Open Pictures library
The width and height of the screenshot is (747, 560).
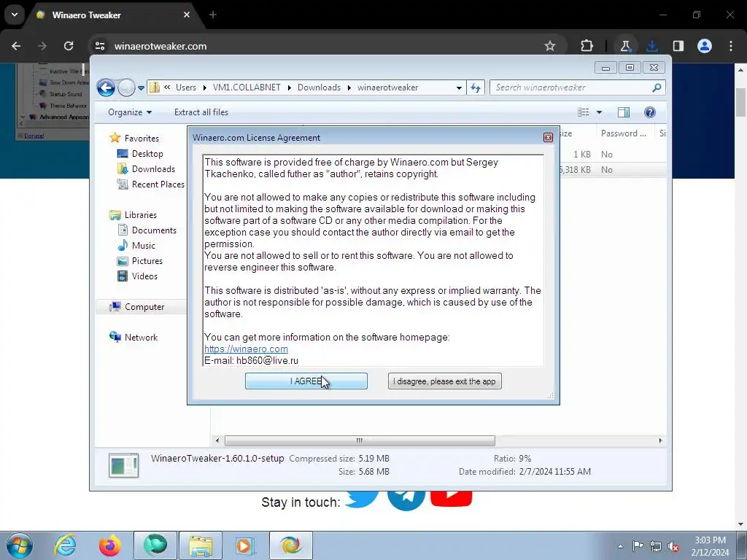click(x=147, y=260)
